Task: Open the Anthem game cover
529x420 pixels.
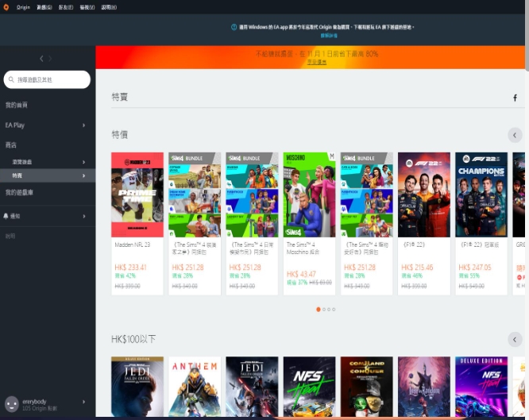Action: (x=195, y=387)
